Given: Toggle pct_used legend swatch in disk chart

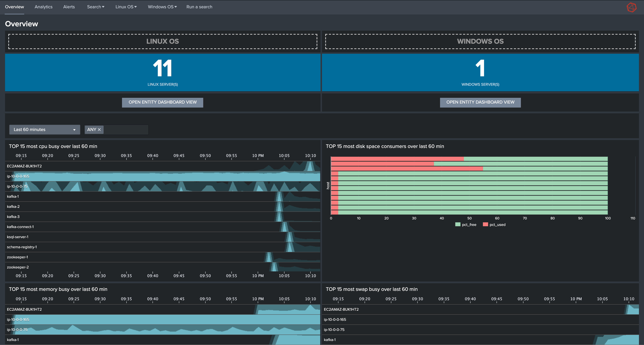Looking at the screenshot, I should [485, 224].
